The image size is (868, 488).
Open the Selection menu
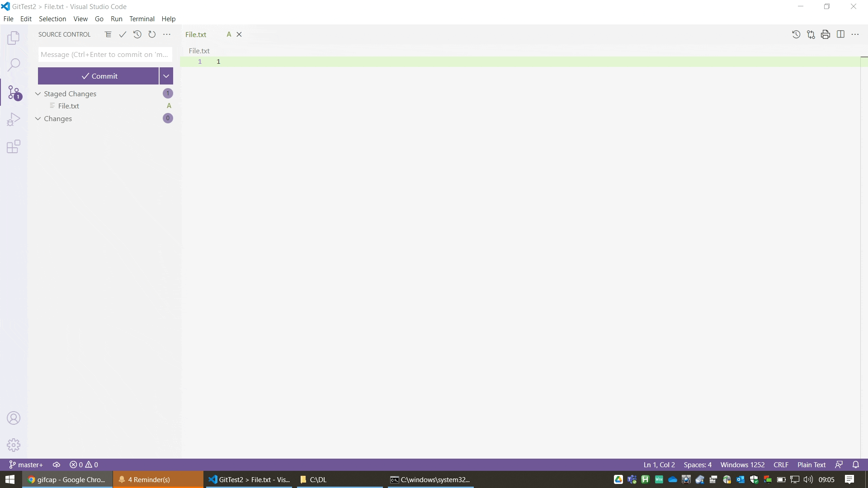click(x=52, y=19)
